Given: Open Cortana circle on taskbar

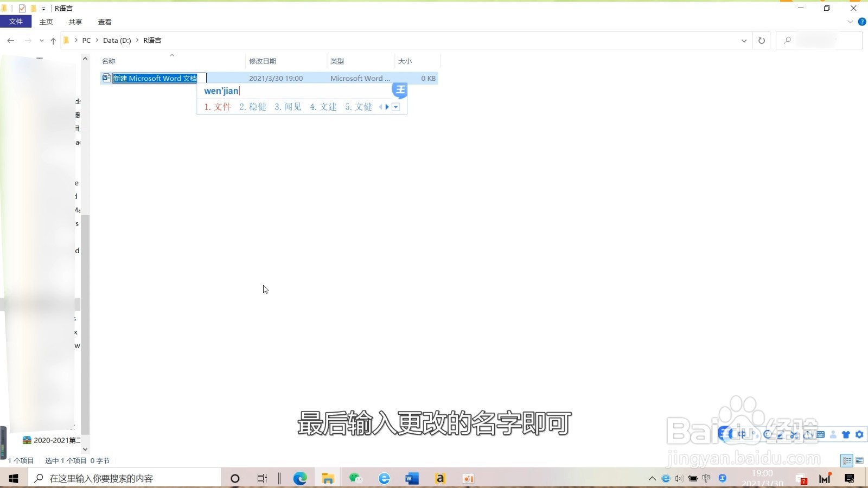Looking at the screenshot, I should 235,478.
